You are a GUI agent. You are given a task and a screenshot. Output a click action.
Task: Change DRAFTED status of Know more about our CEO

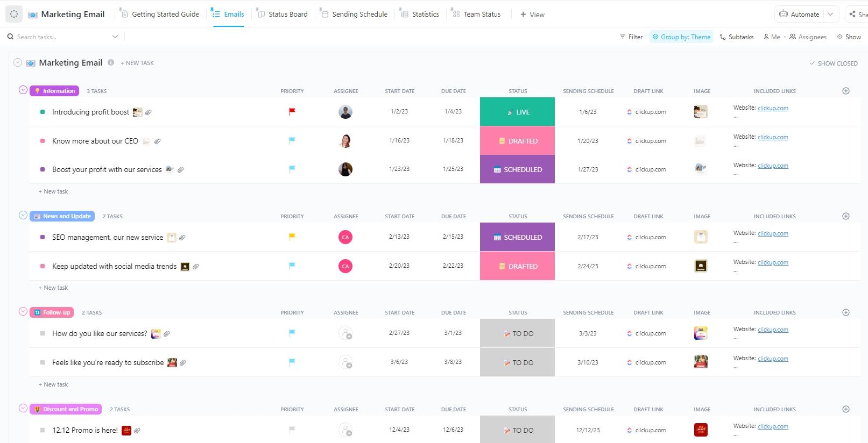517,141
